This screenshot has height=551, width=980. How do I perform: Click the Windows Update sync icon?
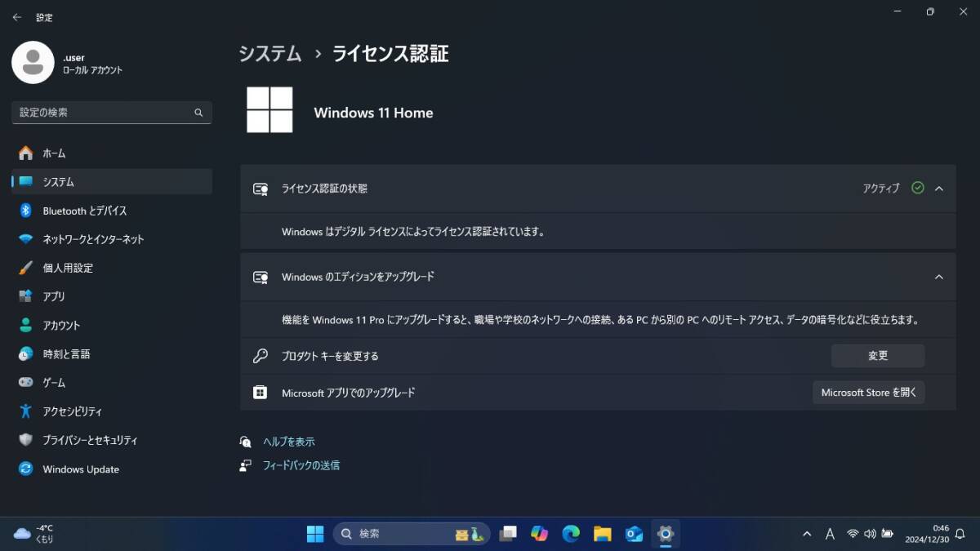pyautogui.click(x=26, y=469)
